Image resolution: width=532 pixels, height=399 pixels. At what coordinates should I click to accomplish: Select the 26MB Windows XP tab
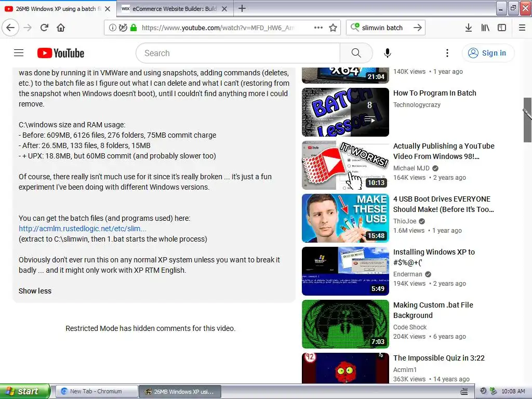point(58,9)
